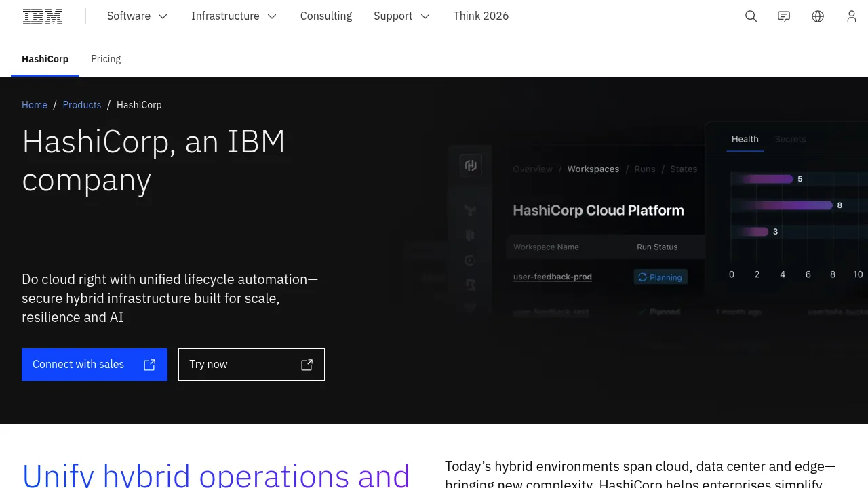Viewport: 868px width, 488px height.
Task: Click the Try now button
Action: pos(252,365)
